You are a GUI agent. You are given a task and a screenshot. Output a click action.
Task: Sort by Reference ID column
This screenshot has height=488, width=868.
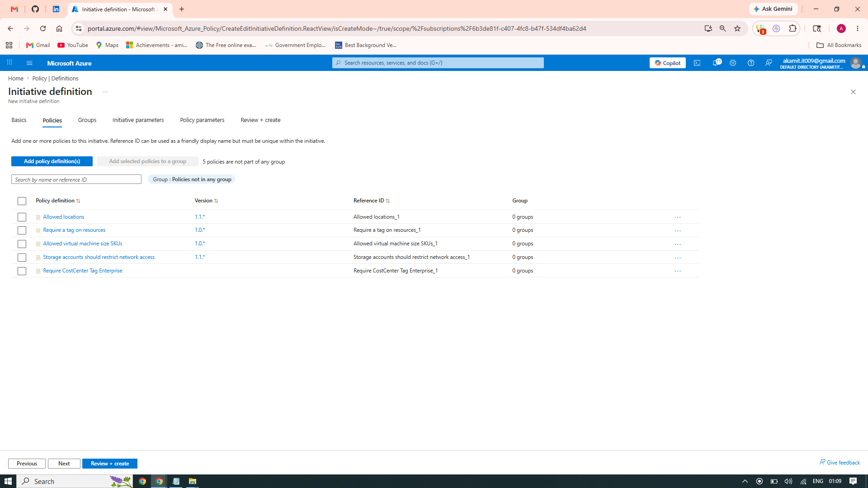(371, 201)
